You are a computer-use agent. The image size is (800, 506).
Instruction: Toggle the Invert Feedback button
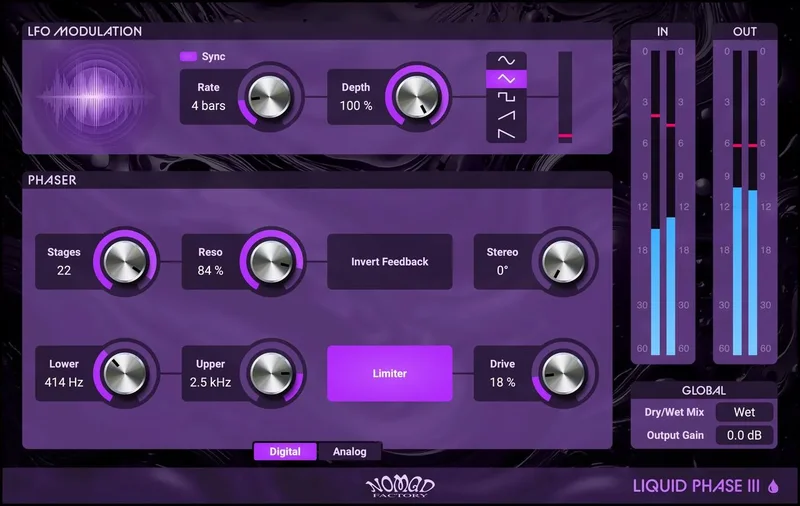point(389,262)
